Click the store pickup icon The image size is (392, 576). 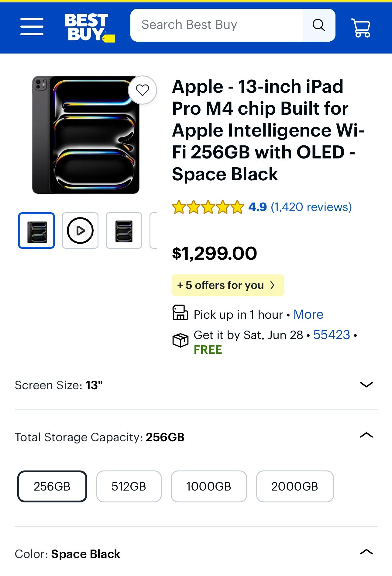pos(180,313)
